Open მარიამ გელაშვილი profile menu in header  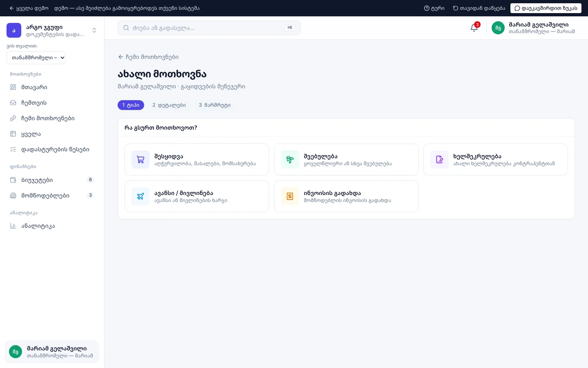pyautogui.click(x=533, y=28)
